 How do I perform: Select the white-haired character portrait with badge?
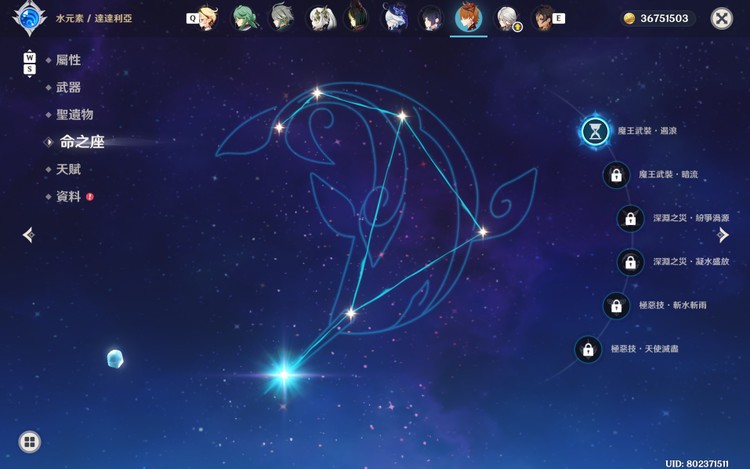pos(507,19)
